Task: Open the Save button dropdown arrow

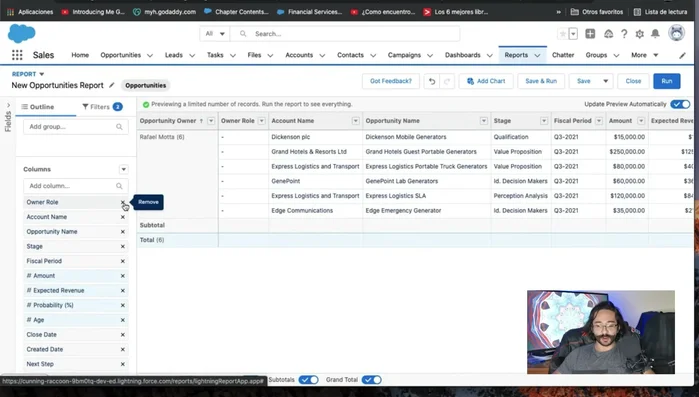Action: click(605, 81)
